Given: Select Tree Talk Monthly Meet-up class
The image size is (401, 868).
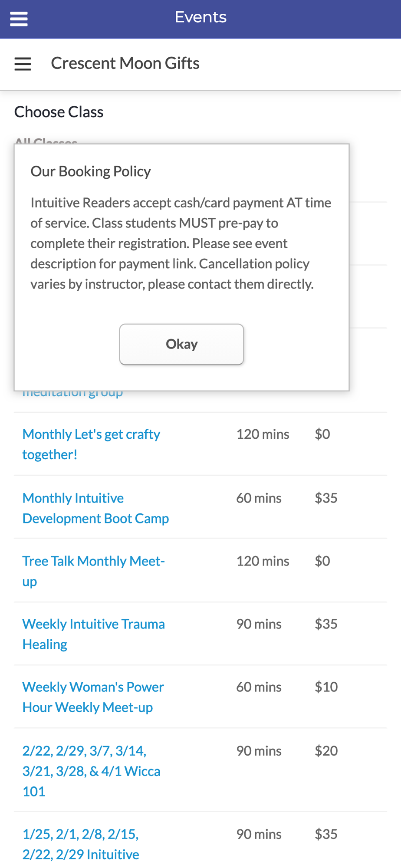Looking at the screenshot, I should [x=93, y=571].
